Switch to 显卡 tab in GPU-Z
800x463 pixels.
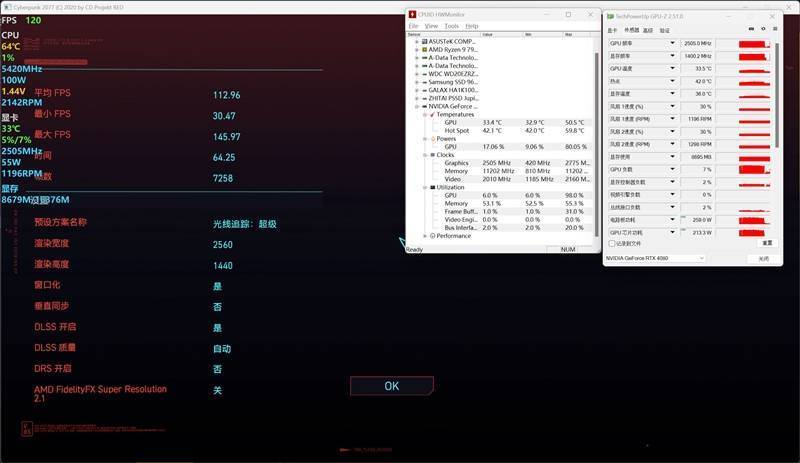(x=612, y=31)
